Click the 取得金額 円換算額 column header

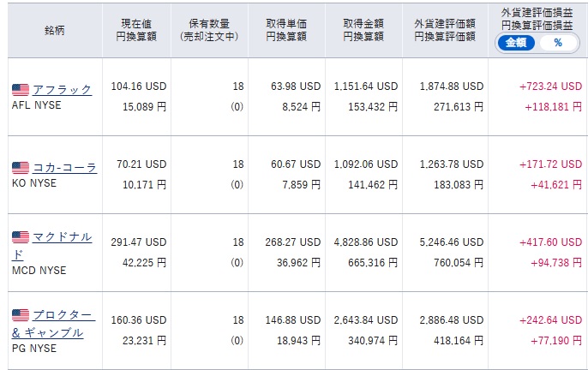tap(363, 30)
